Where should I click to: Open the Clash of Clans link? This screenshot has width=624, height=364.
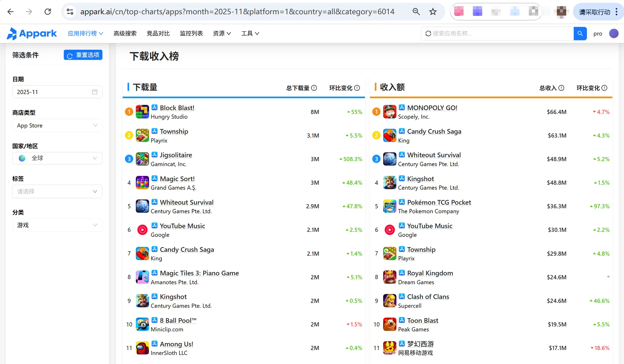[428, 297]
